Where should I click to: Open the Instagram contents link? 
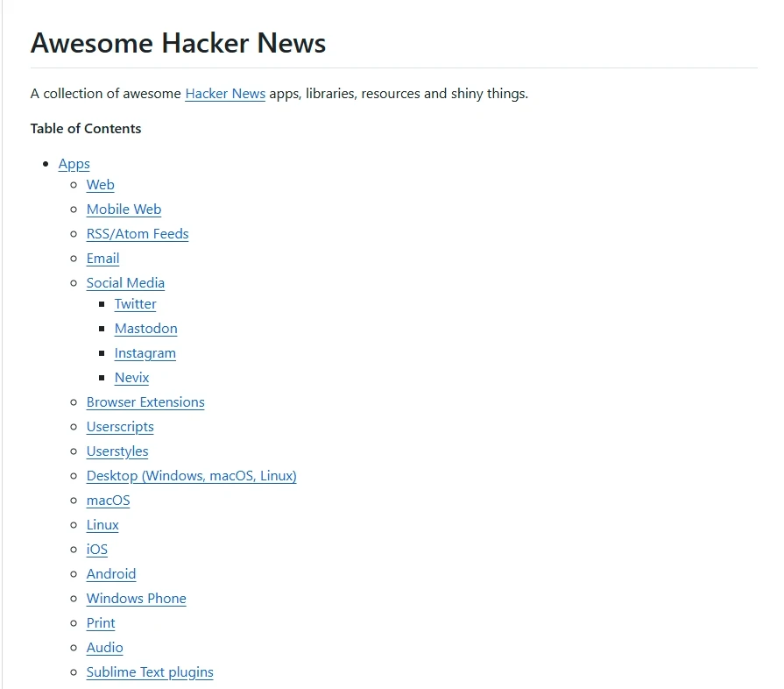click(145, 353)
